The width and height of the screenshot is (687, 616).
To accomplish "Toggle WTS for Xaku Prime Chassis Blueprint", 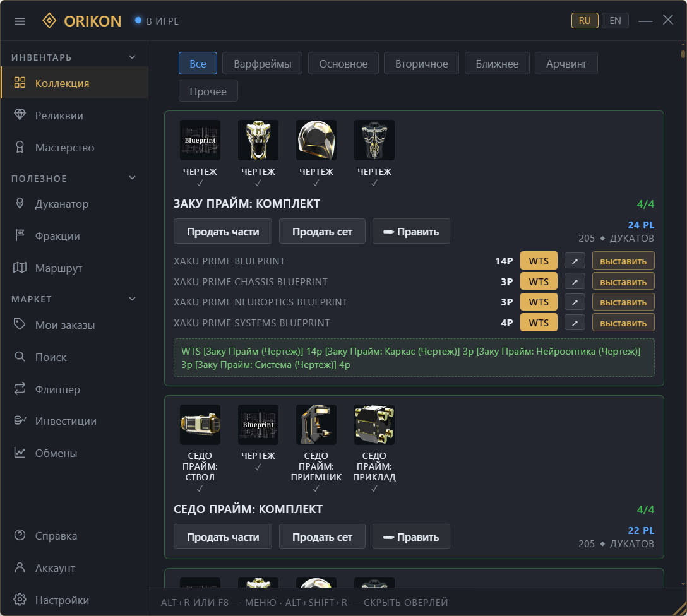I will [539, 281].
